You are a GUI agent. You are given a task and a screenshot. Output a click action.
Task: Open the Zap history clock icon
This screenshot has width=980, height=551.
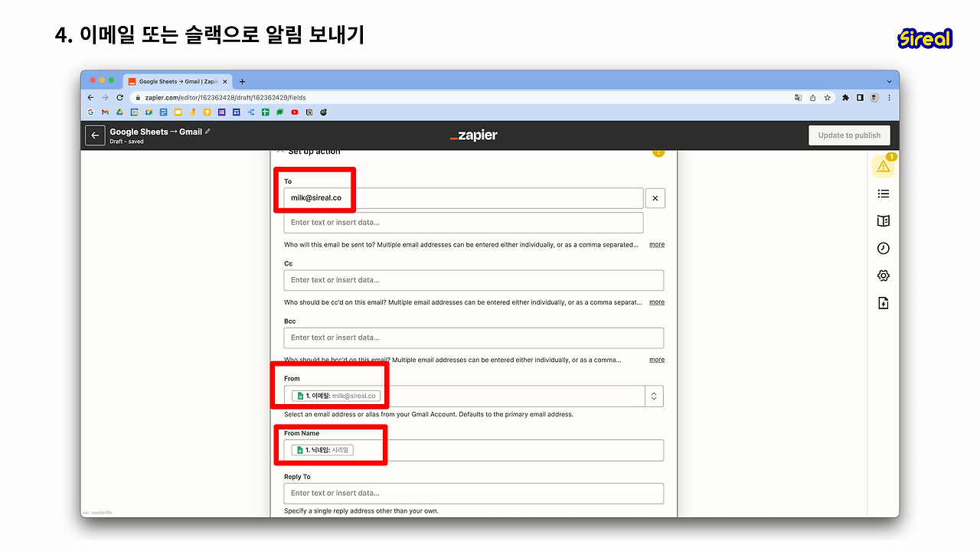pyautogui.click(x=884, y=249)
